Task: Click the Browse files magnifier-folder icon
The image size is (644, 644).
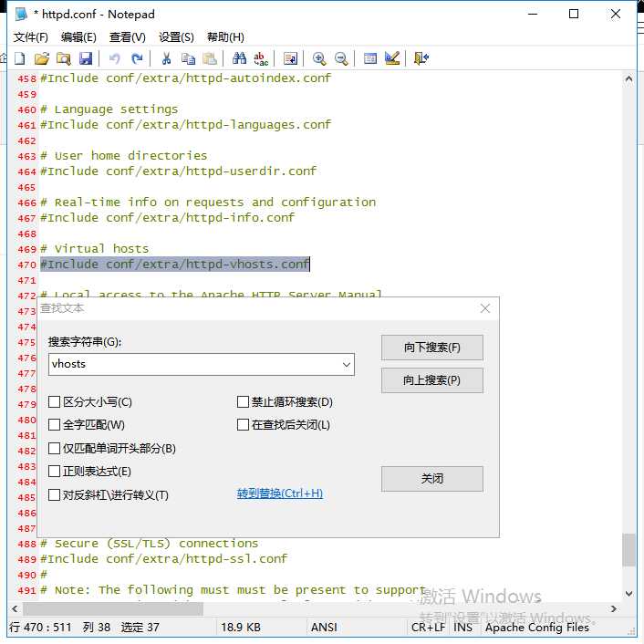Action: (63, 58)
